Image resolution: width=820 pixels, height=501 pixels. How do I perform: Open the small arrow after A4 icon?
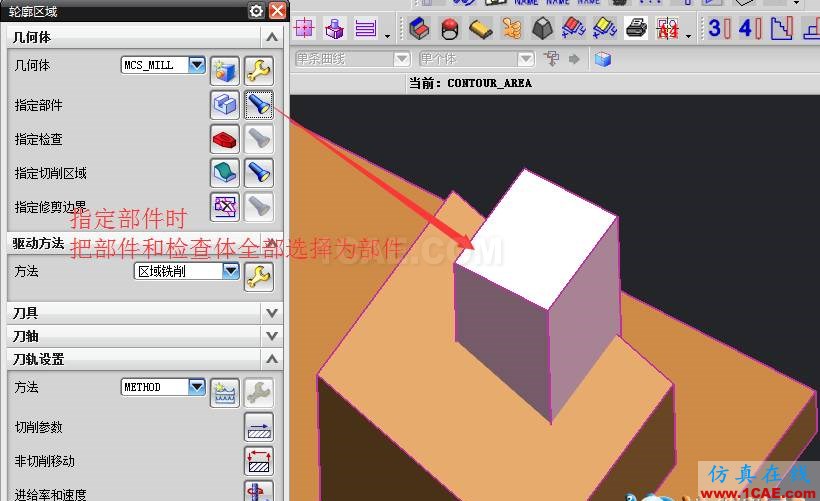(x=688, y=36)
